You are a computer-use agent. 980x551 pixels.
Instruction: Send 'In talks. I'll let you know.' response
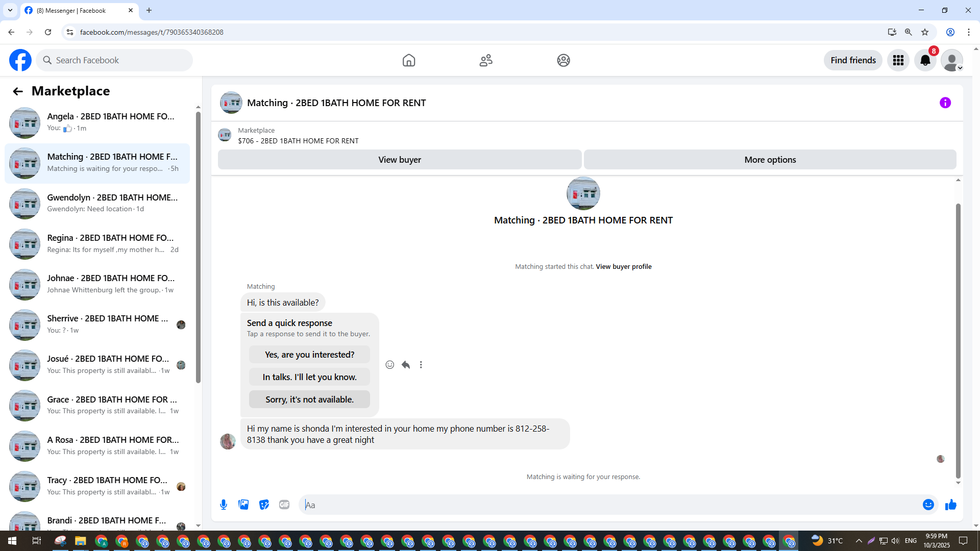pyautogui.click(x=309, y=377)
